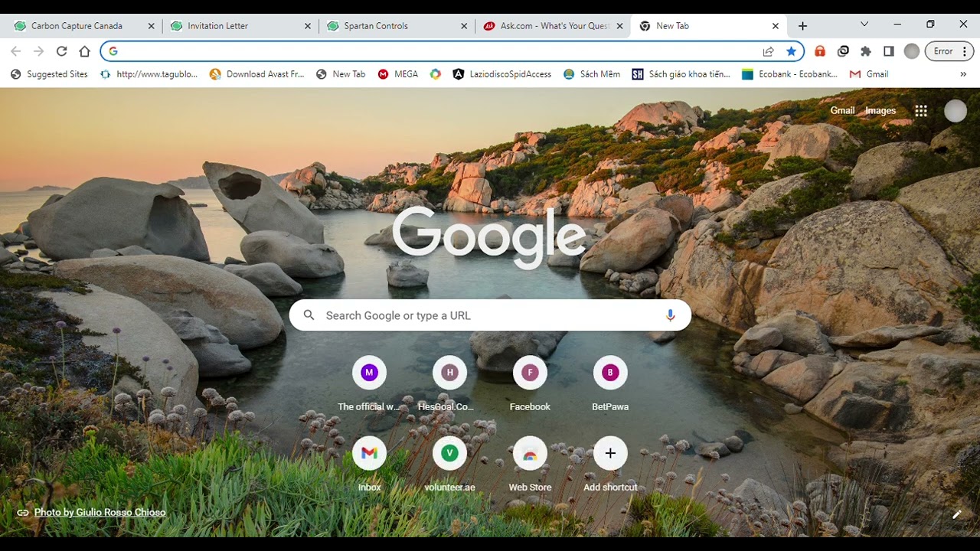Open the tagublo bookmark
The height and width of the screenshot is (551, 980).
[149, 74]
